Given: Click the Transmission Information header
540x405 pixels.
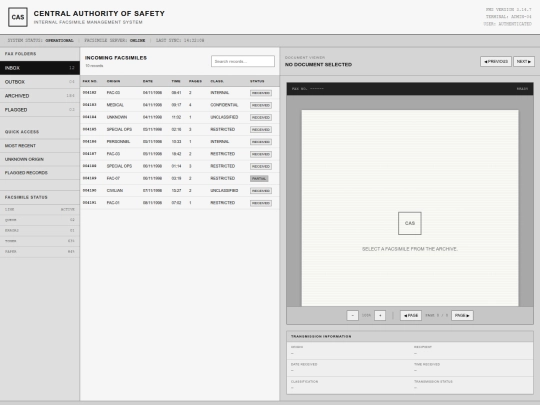Looking at the screenshot, I should point(410,336).
